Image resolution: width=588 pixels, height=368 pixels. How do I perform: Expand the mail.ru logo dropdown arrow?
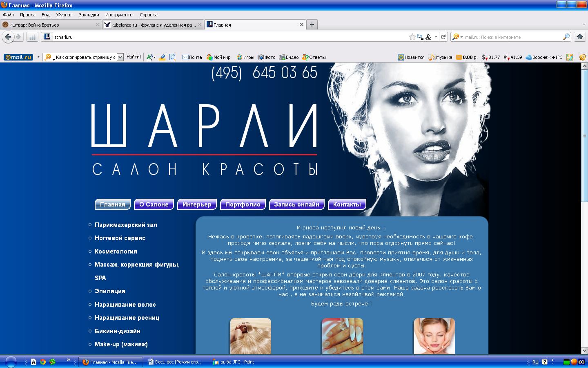point(38,57)
